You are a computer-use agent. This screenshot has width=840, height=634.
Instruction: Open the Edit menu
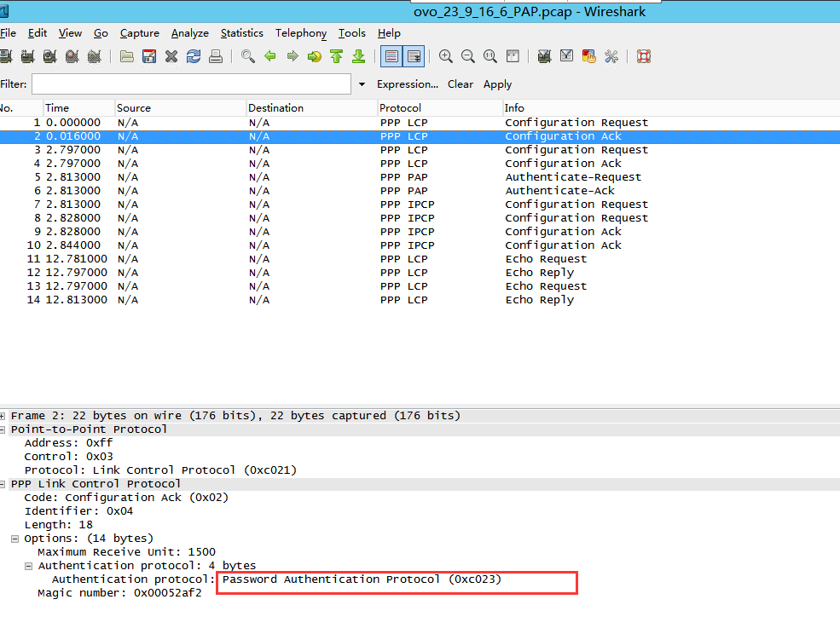(38, 33)
